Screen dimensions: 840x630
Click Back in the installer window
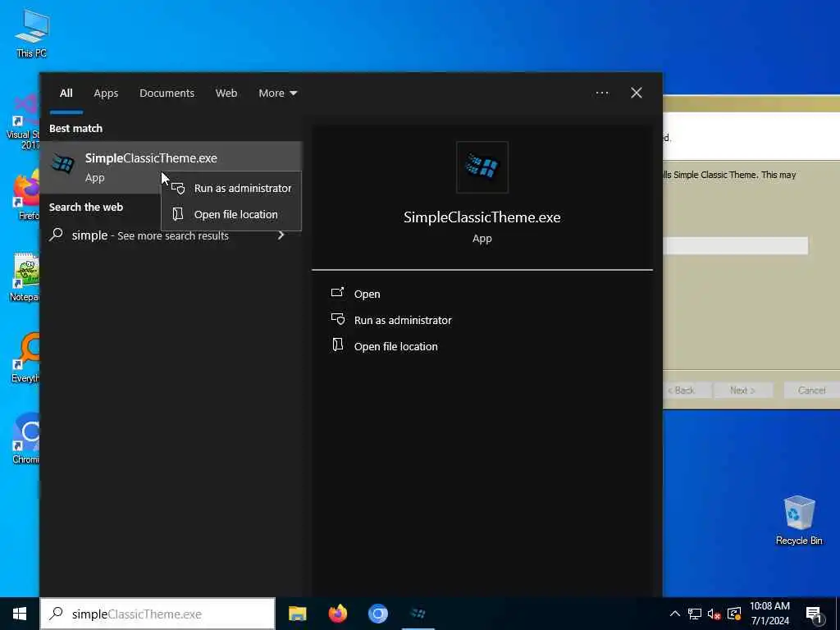687,390
